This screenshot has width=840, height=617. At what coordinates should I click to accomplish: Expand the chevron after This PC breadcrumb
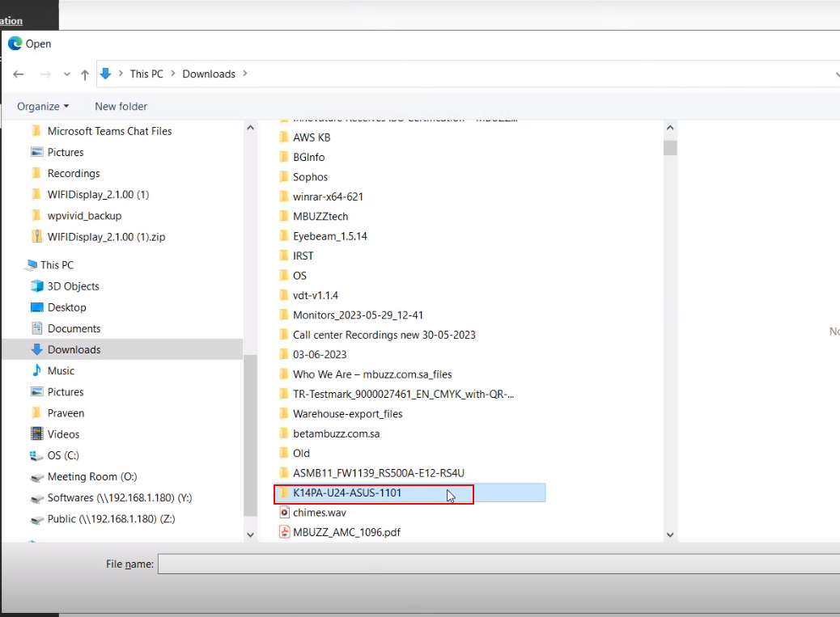click(x=173, y=74)
